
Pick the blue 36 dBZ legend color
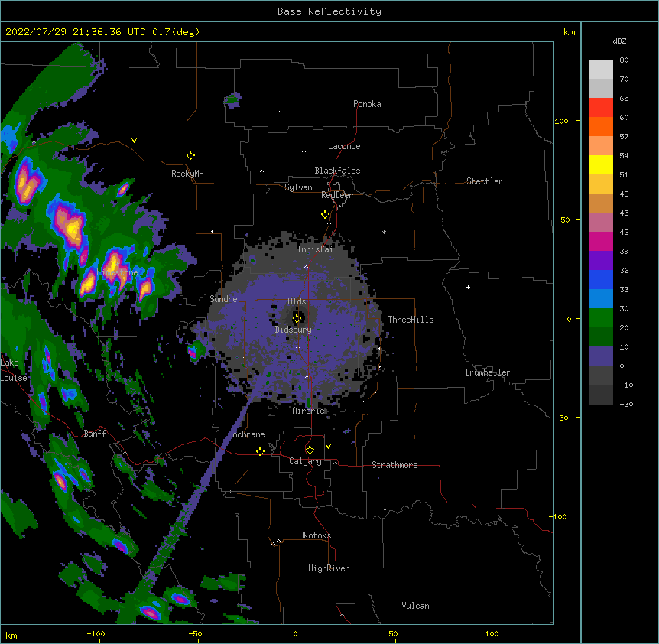601,279
